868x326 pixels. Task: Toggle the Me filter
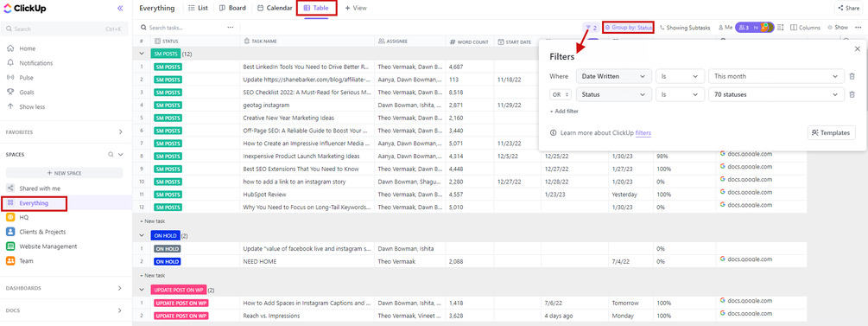(x=725, y=27)
